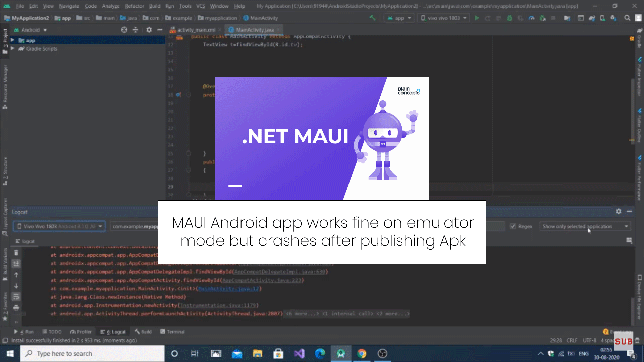Open the Build menu
This screenshot has height=362, width=644.
(155, 6)
